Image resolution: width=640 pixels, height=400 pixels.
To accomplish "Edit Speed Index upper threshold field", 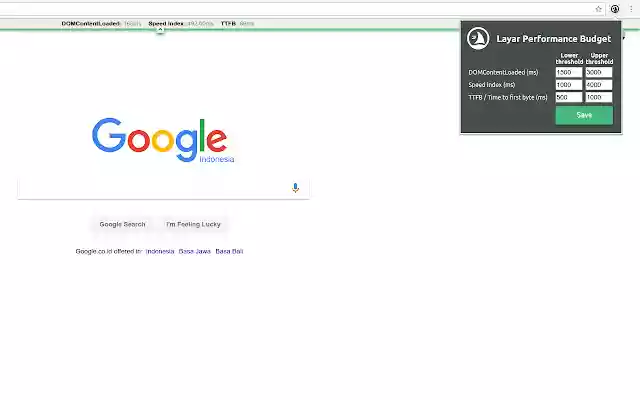I will tap(599, 84).
